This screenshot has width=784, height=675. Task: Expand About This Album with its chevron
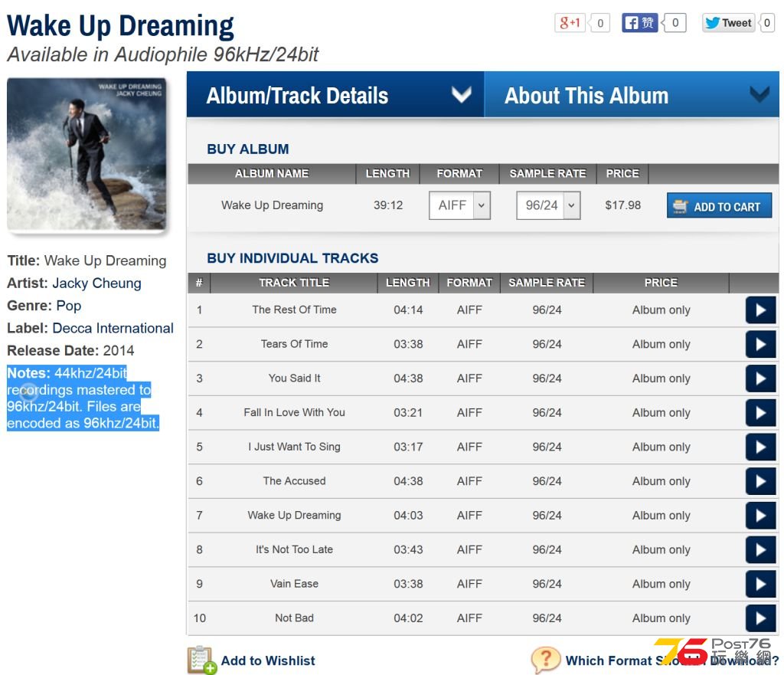(759, 94)
